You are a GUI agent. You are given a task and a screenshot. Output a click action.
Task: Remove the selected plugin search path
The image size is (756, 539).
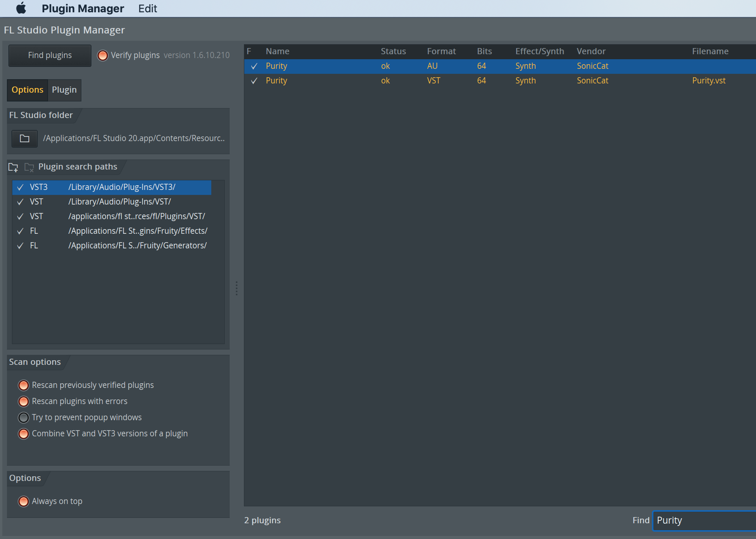(29, 167)
